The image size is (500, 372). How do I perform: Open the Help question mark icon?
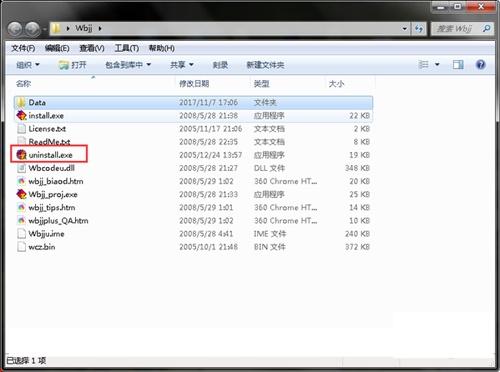(480, 64)
